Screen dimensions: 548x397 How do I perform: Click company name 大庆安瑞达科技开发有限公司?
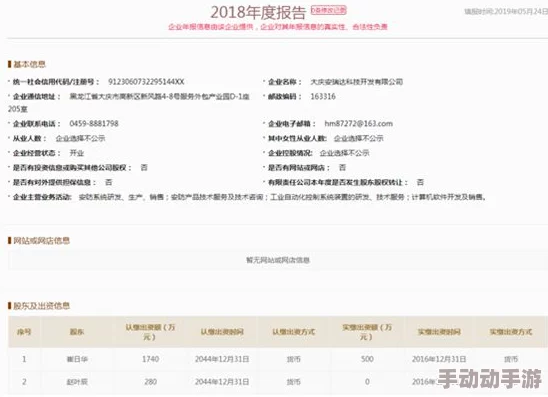tap(356, 82)
